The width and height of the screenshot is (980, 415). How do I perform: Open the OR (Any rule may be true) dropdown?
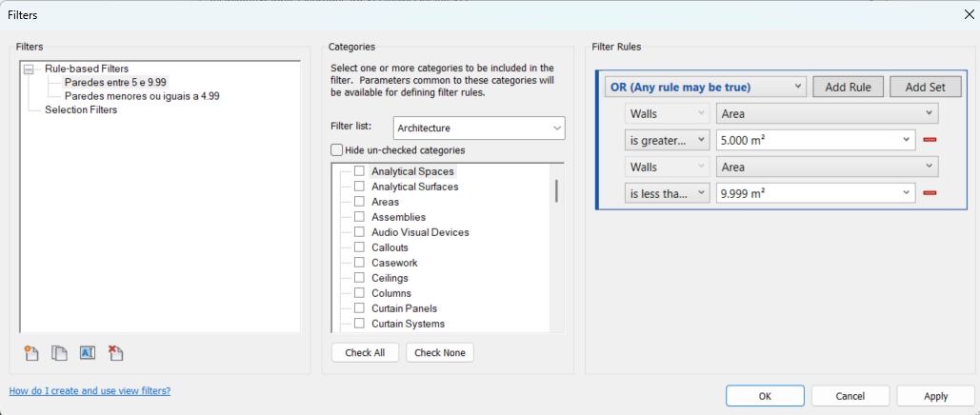pyautogui.click(x=705, y=87)
